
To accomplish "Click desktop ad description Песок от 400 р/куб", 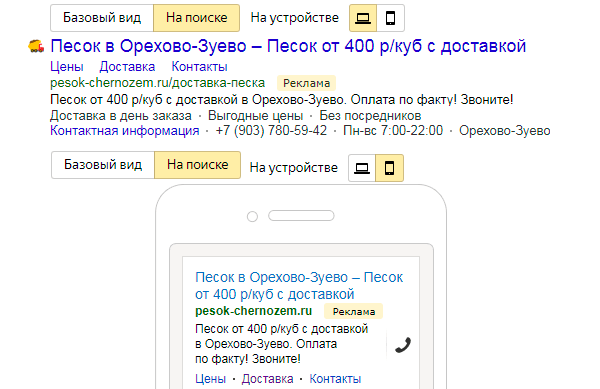I will 282,100.
